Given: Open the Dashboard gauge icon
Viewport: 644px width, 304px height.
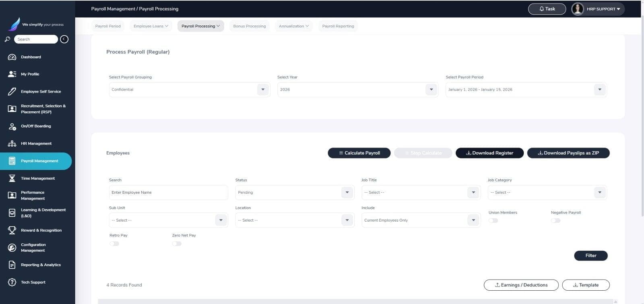Looking at the screenshot, I should [12, 57].
